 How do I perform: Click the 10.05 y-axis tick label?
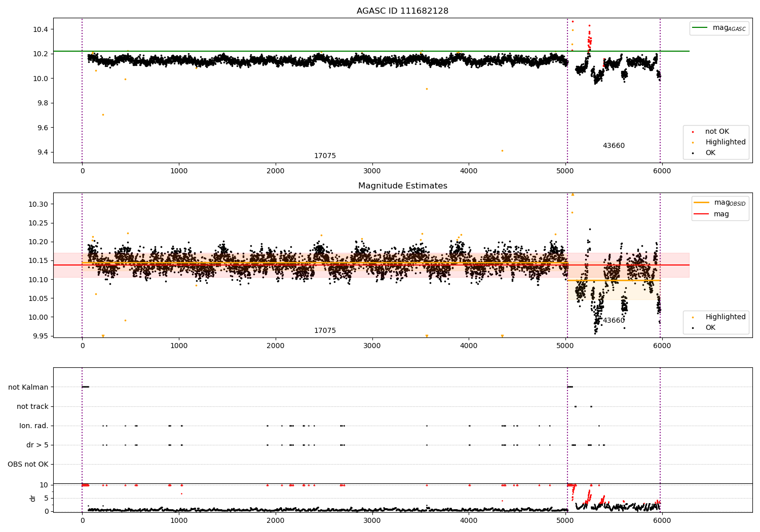click(x=39, y=298)
